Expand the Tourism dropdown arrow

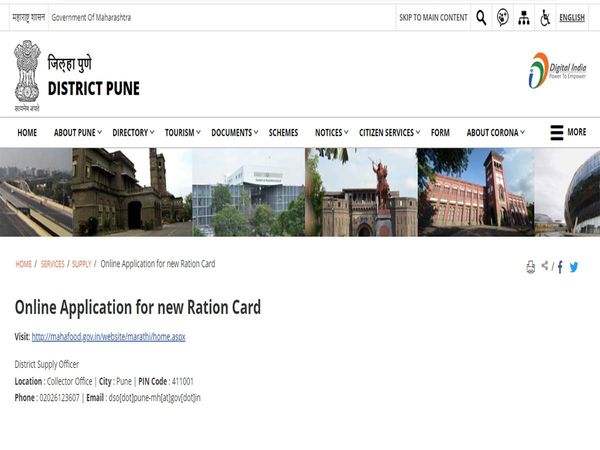198,132
